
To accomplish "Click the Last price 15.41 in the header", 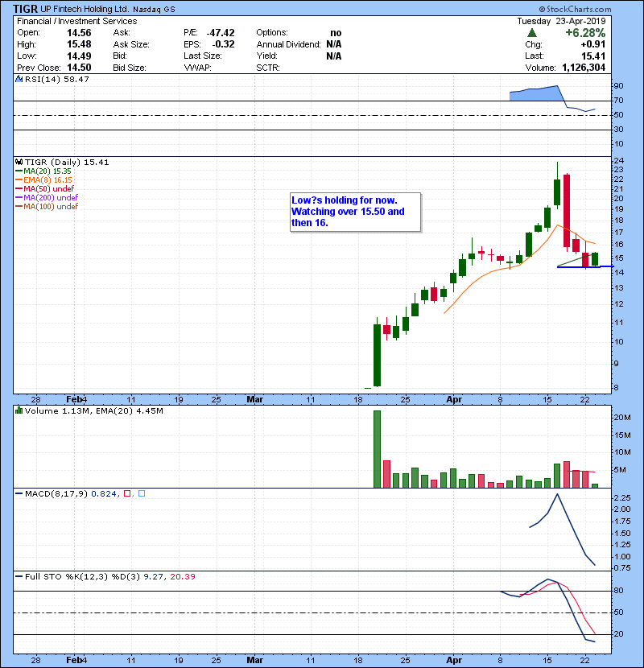I will 593,56.
